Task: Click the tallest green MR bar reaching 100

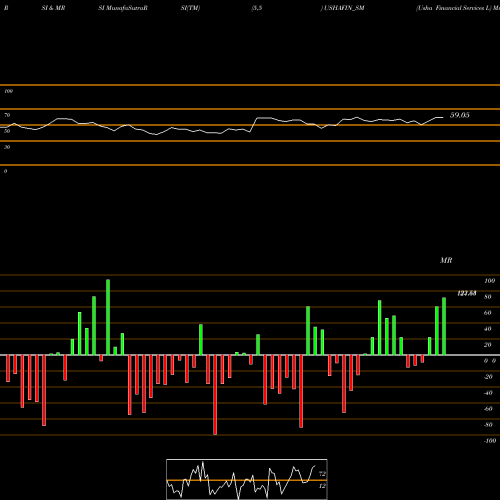Action: tap(108, 317)
